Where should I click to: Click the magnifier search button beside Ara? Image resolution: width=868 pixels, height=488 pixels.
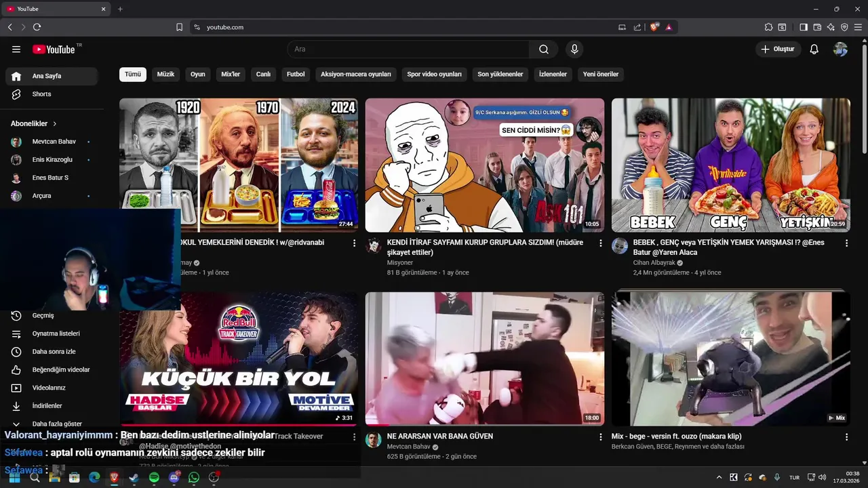pyautogui.click(x=544, y=49)
